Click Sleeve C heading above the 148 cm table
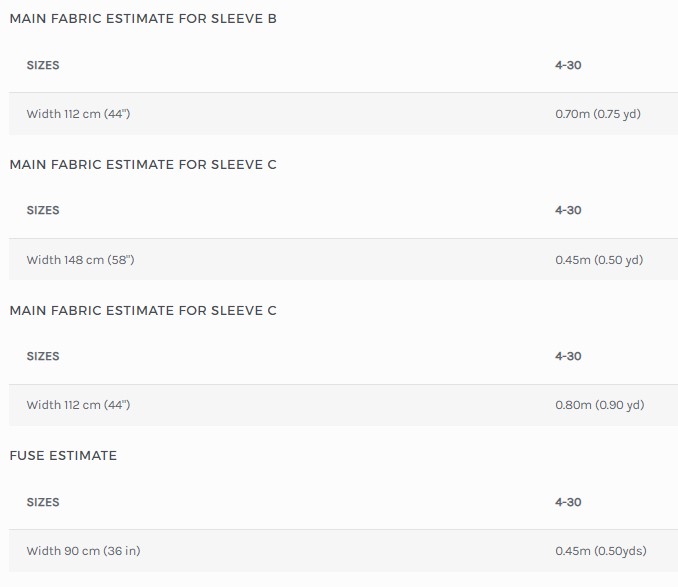 pyautogui.click(x=143, y=165)
